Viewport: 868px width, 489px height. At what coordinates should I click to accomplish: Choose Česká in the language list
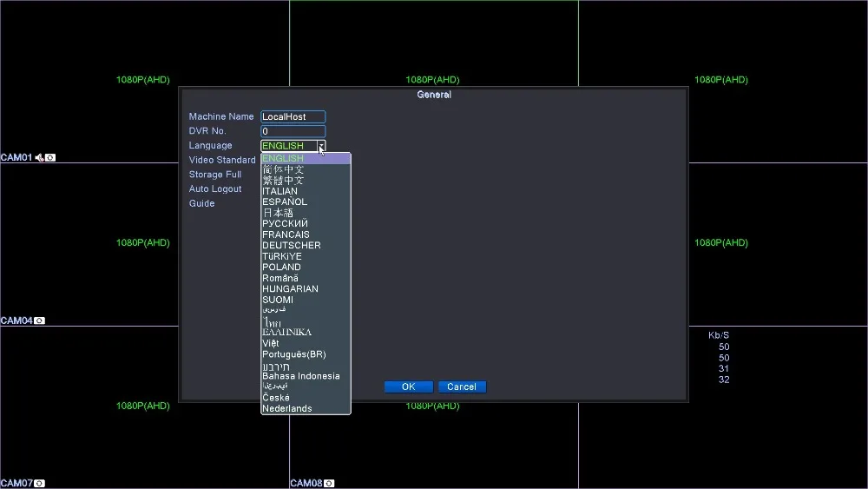[306, 398]
